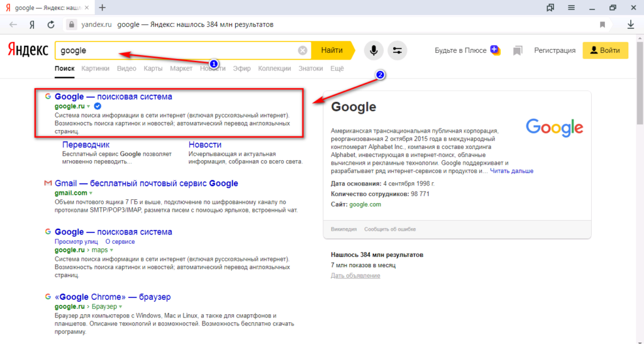644x362 pixels.
Task: Expand the dropdown arrow next to google.ru first result
Action: [x=88, y=107]
